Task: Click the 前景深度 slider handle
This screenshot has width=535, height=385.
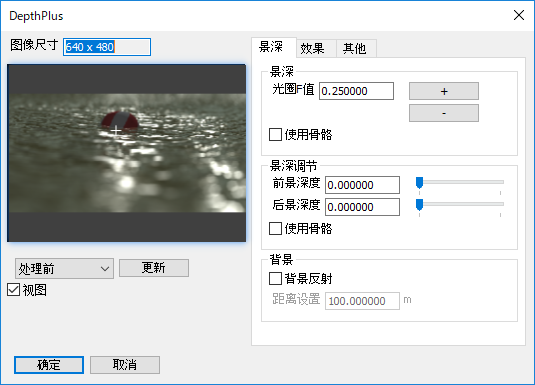Action: [x=419, y=183]
